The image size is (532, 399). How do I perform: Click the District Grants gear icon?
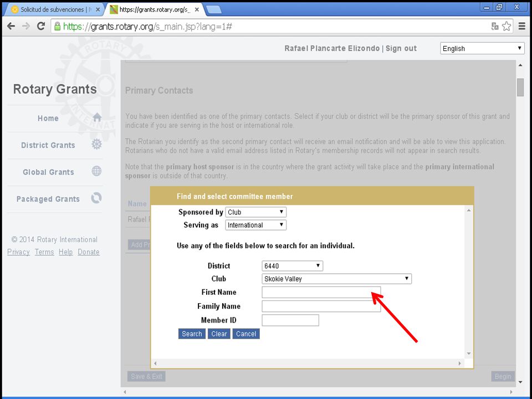coord(96,144)
